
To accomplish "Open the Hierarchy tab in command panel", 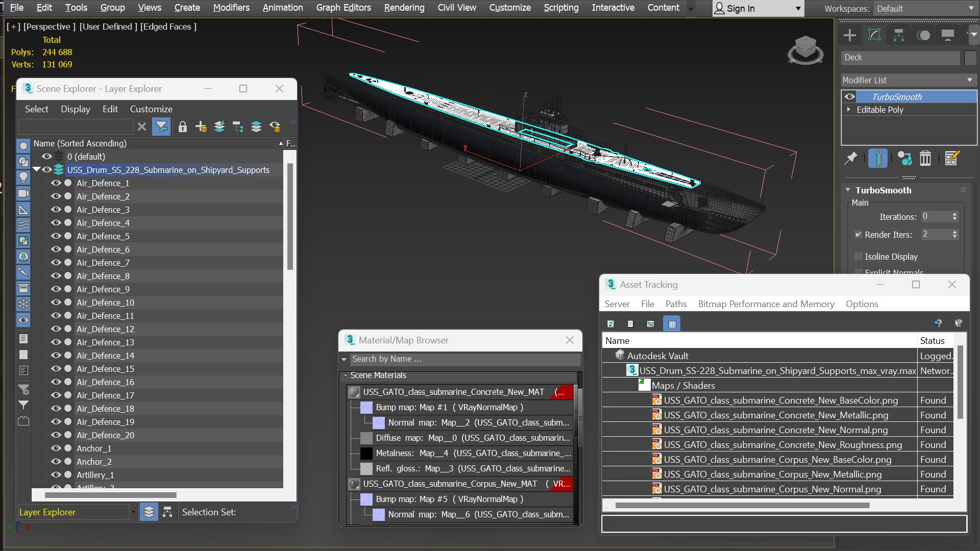I will click(x=899, y=35).
